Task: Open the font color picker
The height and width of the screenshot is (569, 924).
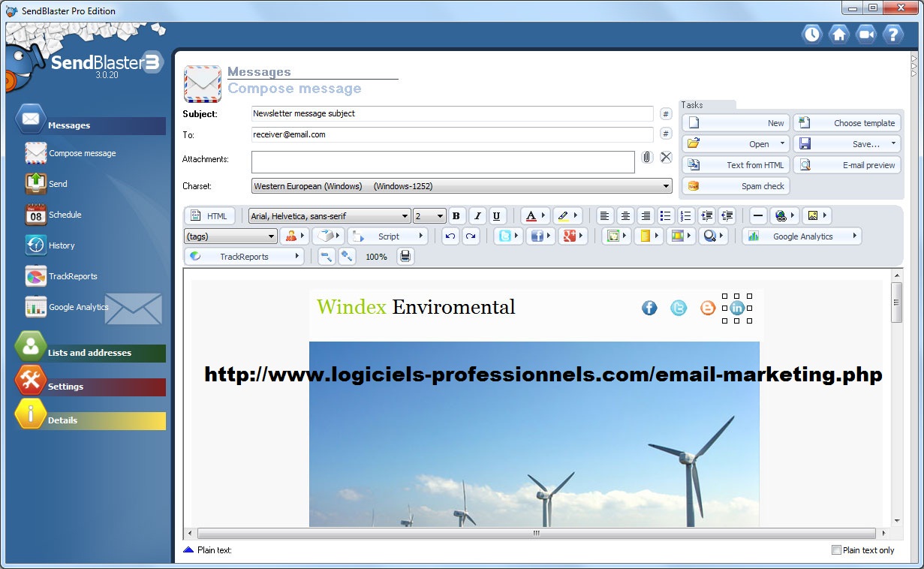Action: point(535,216)
